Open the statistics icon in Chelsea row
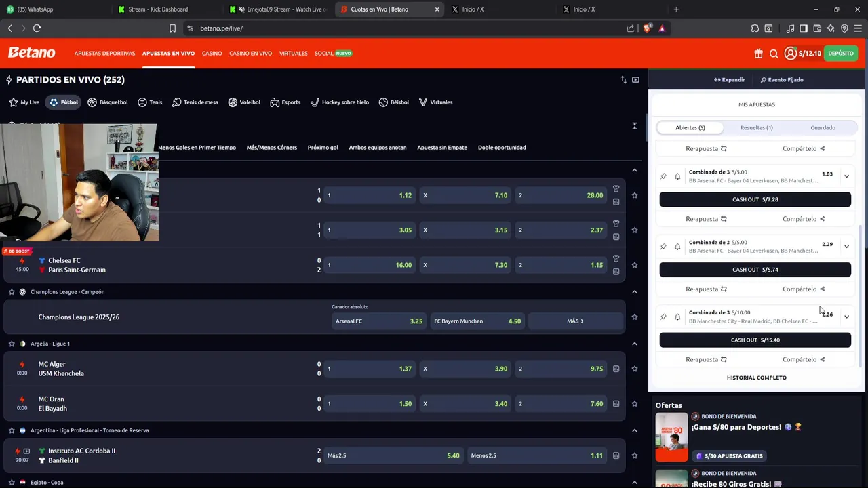The height and width of the screenshot is (488, 868). pyautogui.click(x=616, y=272)
